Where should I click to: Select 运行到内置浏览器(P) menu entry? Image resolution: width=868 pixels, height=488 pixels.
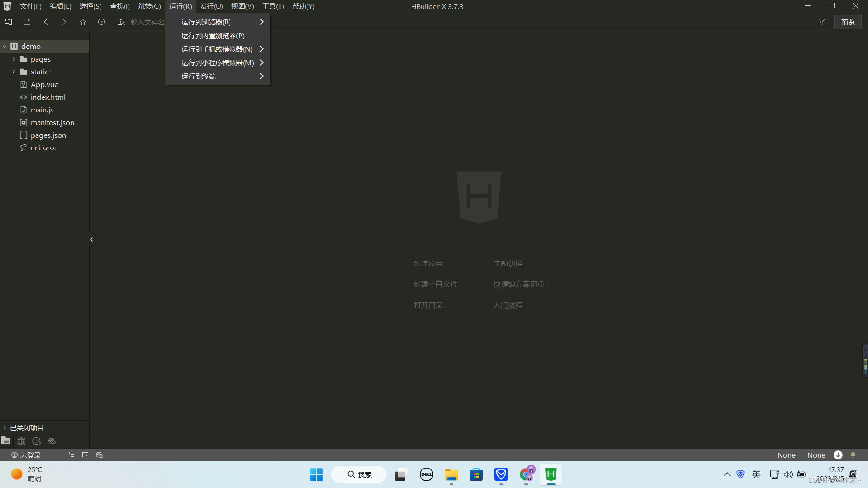(x=218, y=35)
